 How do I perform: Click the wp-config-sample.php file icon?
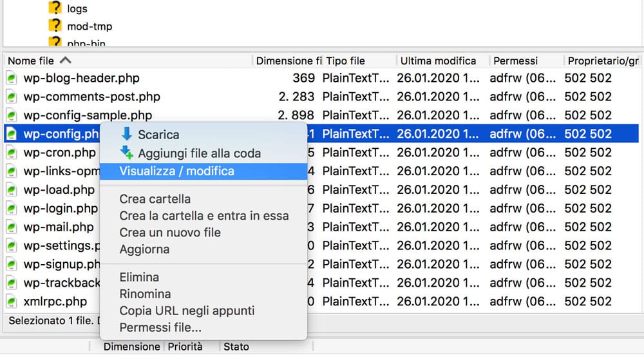point(12,115)
